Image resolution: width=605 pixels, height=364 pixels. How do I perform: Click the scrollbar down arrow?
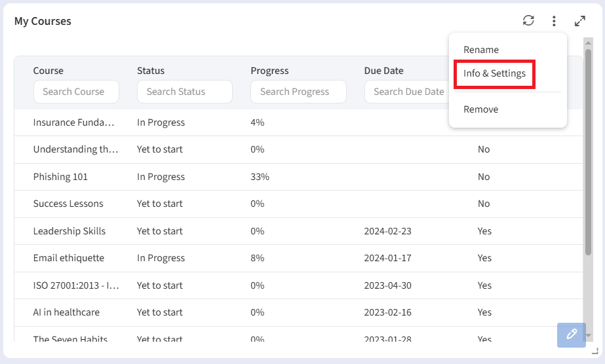588,335
